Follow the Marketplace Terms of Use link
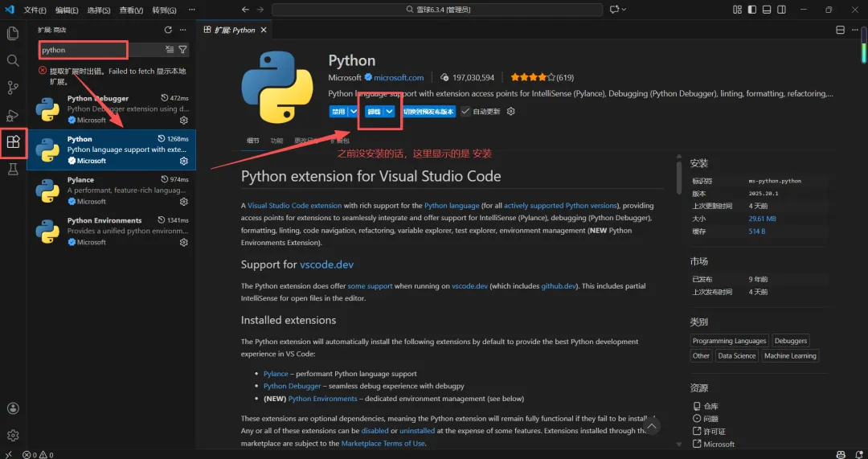868x459 pixels. click(x=383, y=444)
